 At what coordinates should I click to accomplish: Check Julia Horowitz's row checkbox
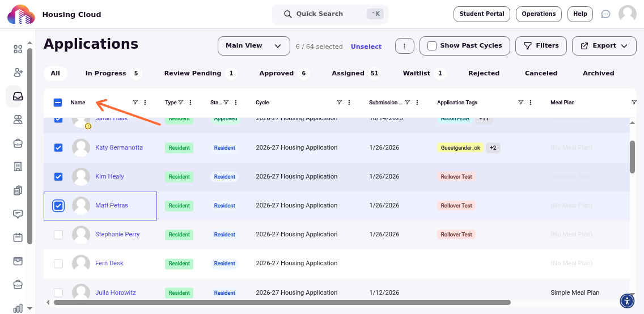click(x=58, y=292)
